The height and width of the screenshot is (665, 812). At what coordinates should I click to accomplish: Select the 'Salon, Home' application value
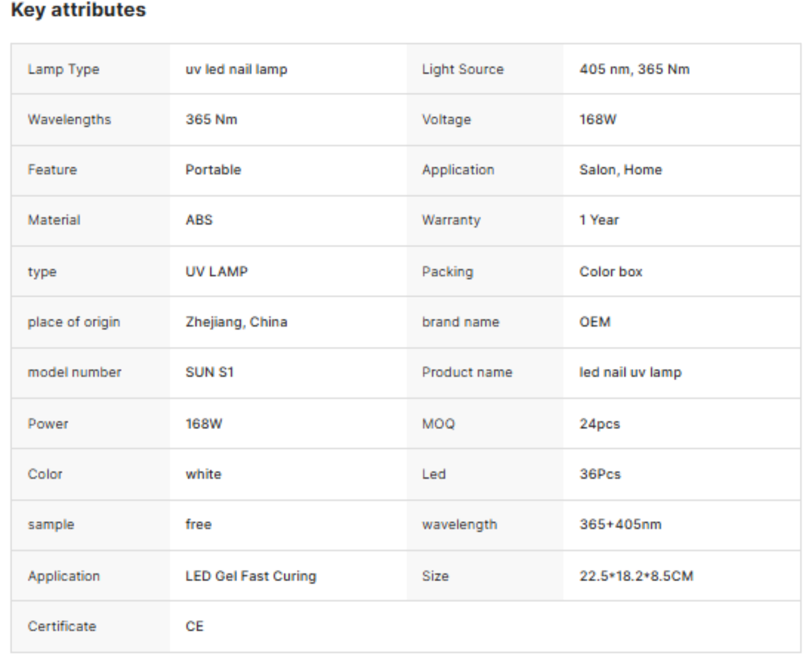point(620,170)
